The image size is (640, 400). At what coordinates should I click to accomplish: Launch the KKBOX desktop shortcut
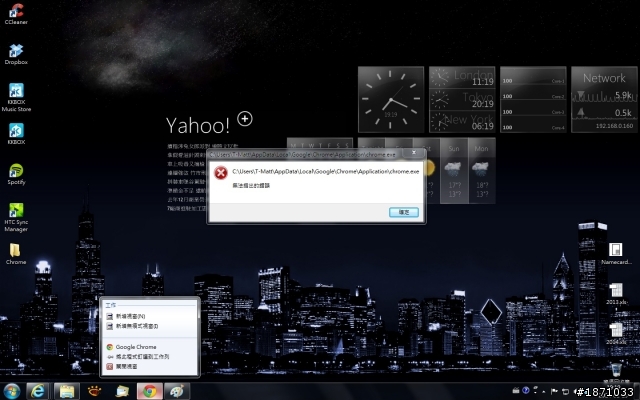coord(16,134)
